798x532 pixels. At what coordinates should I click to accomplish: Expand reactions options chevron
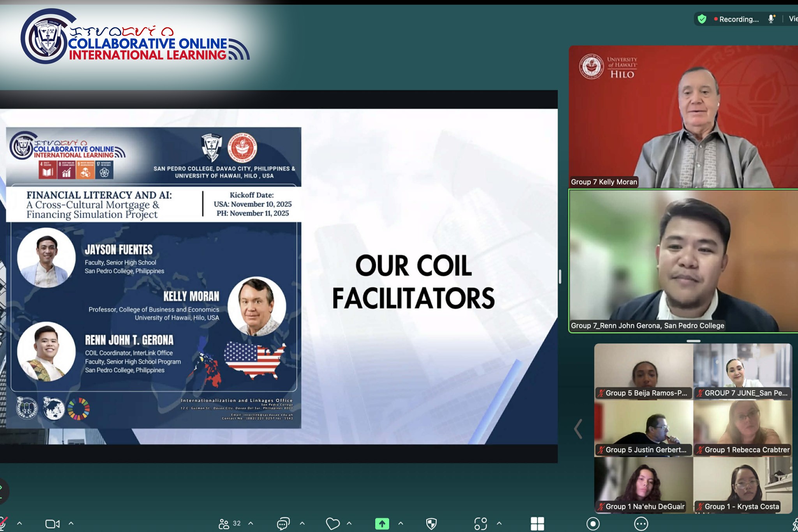tap(349, 523)
